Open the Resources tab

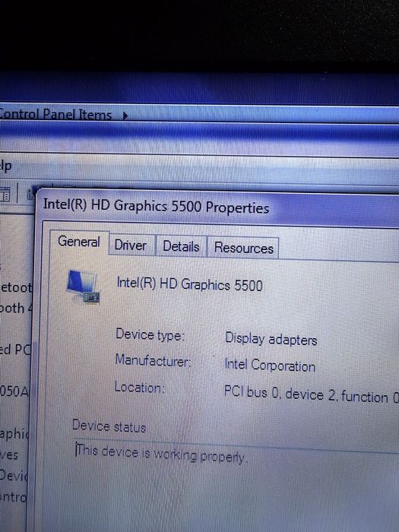(x=243, y=248)
